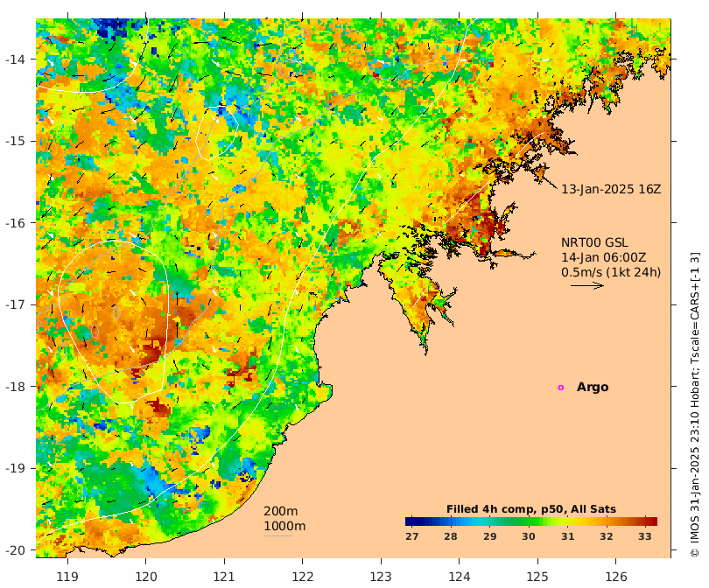Click the longitude label '119'
This screenshot has width=709, height=588.
[x=67, y=577]
